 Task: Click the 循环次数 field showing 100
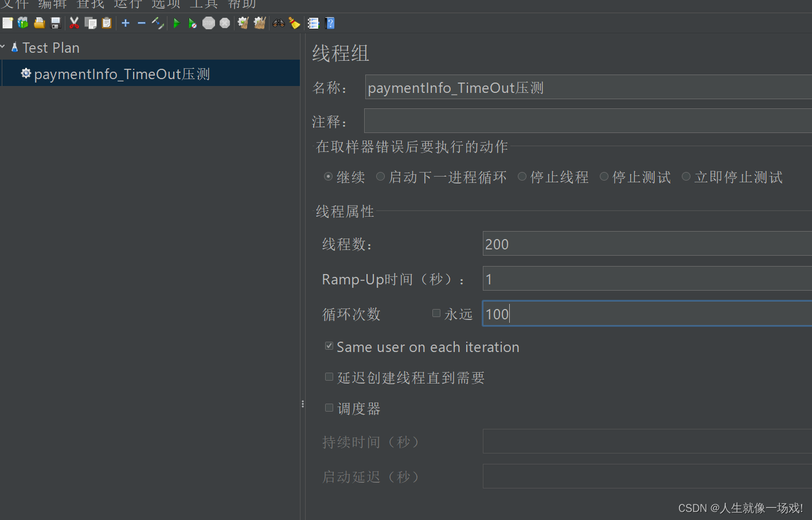coord(647,314)
